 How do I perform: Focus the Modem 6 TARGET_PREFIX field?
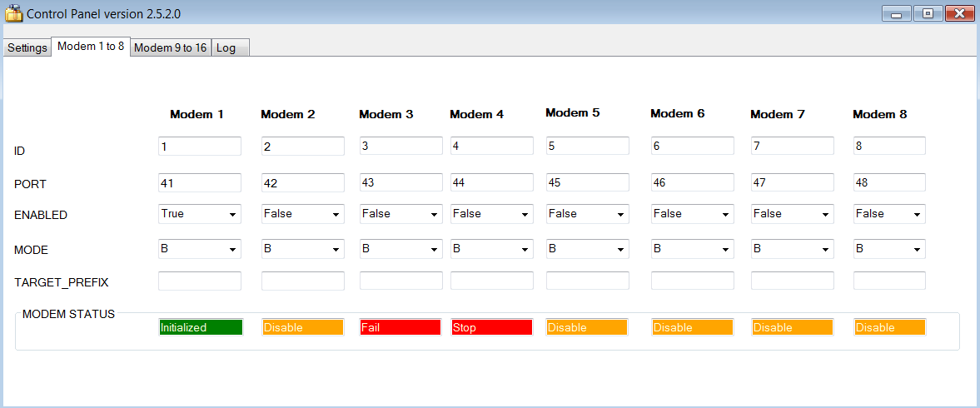[x=692, y=281]
